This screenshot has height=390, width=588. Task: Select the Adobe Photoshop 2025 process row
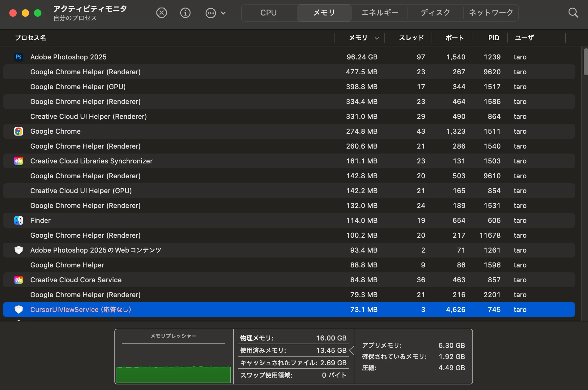point(289,57)
